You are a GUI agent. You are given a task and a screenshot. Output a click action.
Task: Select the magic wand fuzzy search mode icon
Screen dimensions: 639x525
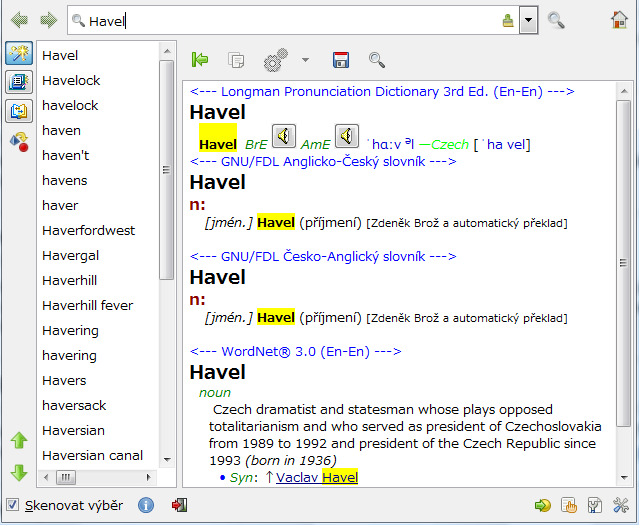click(19, 53)
